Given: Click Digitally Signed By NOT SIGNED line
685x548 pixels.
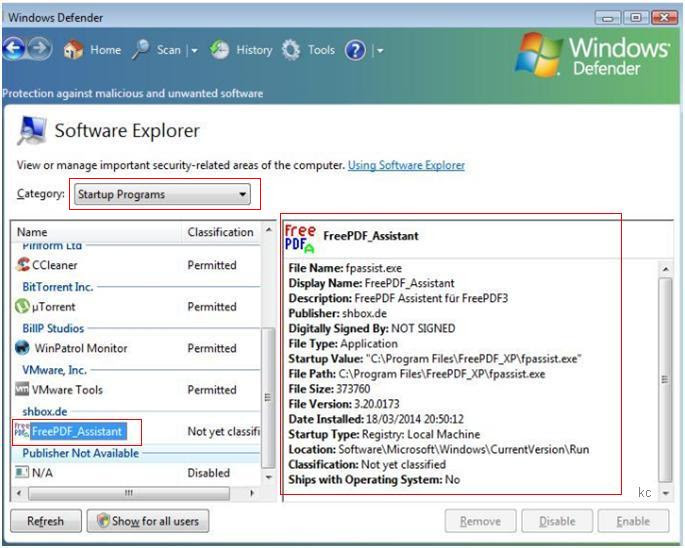Looking at the screenshot, I should click(372, 328).
